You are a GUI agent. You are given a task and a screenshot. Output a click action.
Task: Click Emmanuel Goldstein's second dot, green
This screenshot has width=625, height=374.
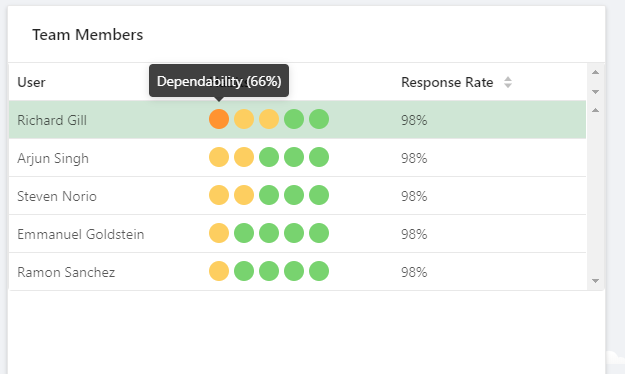[x=244, y=233]
